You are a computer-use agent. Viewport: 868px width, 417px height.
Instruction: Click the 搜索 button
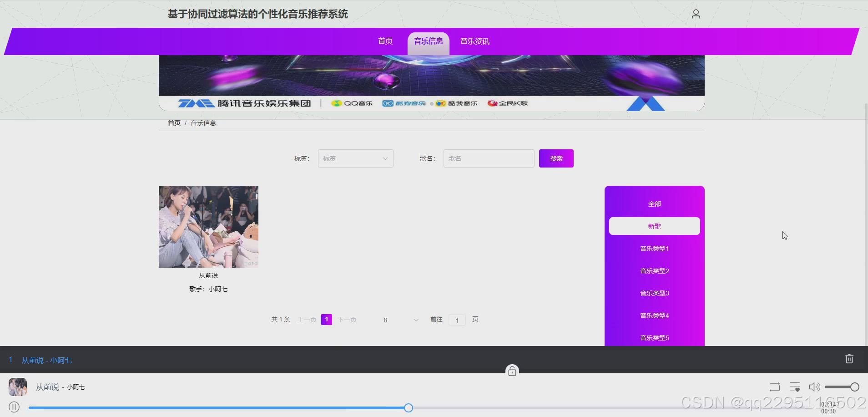coord(556,158)
